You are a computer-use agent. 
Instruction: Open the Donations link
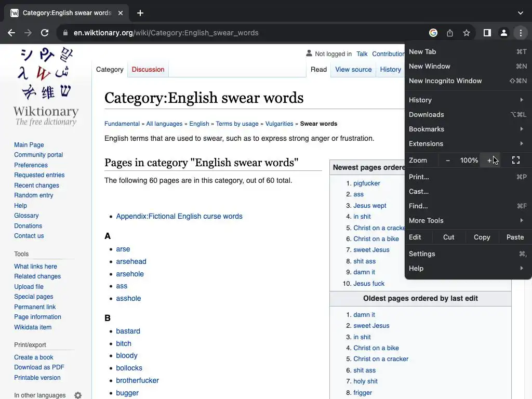(x=28, y=225)
